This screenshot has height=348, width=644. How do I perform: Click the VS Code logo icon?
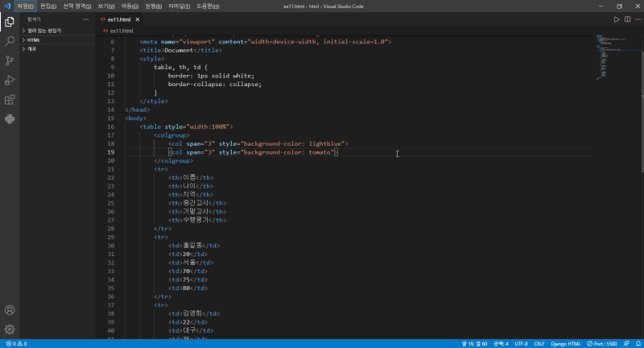pyautogui.click(x=7, y=6)
